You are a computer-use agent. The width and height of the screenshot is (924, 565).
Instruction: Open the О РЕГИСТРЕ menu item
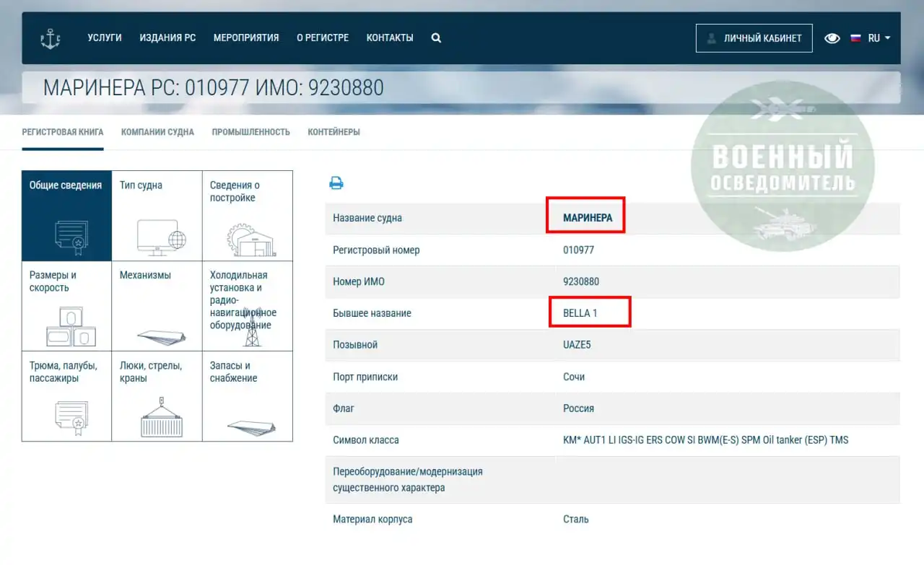323,38
